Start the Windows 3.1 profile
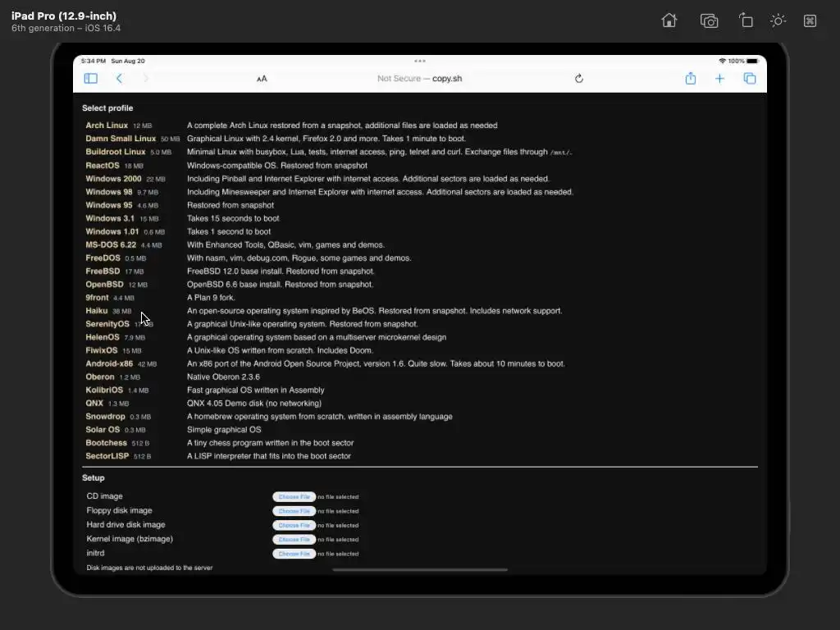840x630 pixels. point(110,218)
